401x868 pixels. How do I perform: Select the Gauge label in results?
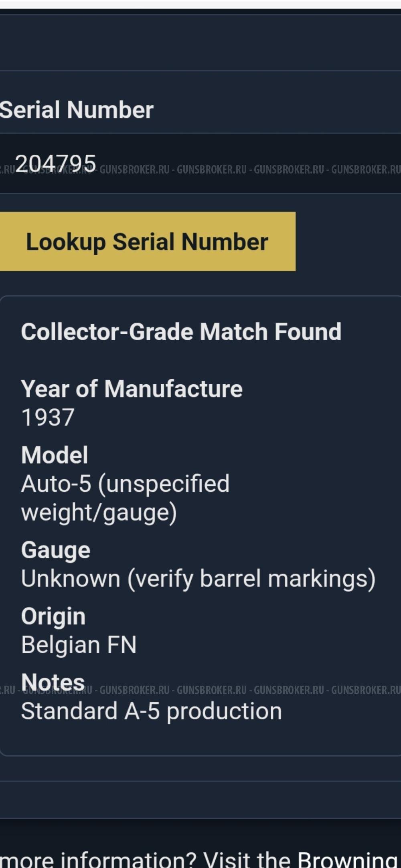click(56, 550)
